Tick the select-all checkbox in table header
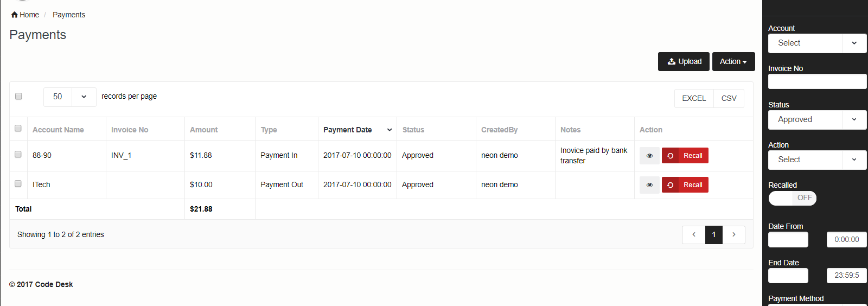 (18, 129)
